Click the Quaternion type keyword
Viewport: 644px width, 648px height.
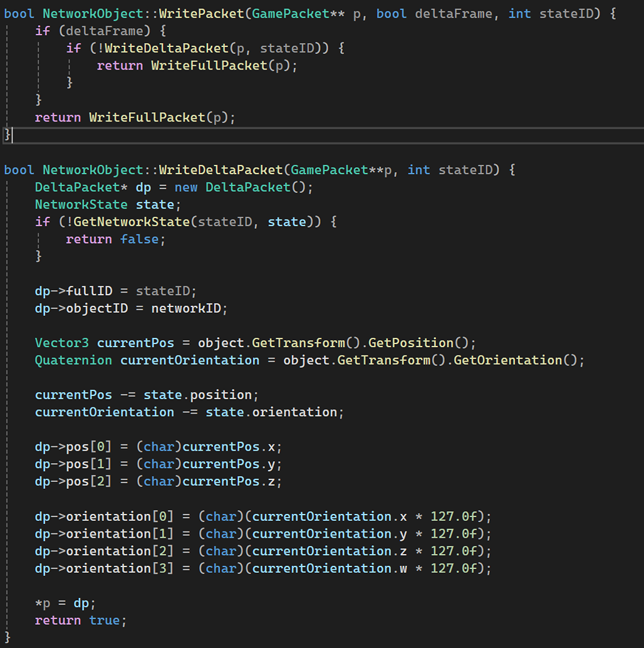[x=73, y=360]
